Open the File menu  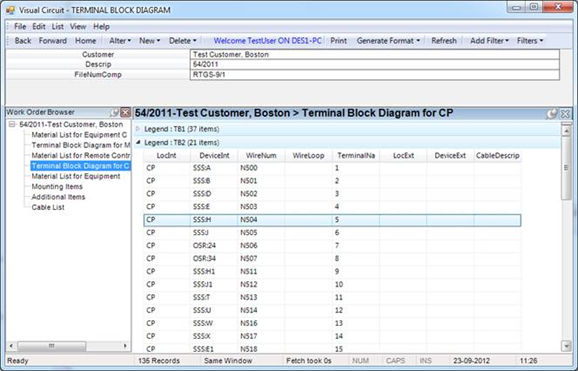20,27
